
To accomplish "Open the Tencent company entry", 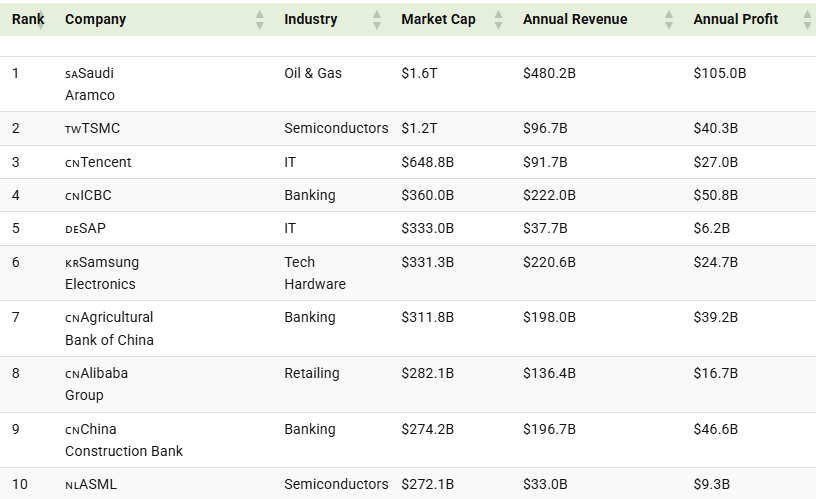I will click(x=98, y=162).
